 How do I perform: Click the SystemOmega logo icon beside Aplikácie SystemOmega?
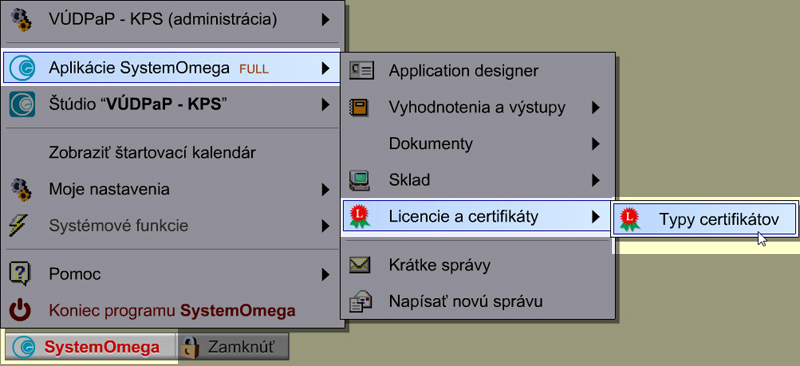click(22, 68)
